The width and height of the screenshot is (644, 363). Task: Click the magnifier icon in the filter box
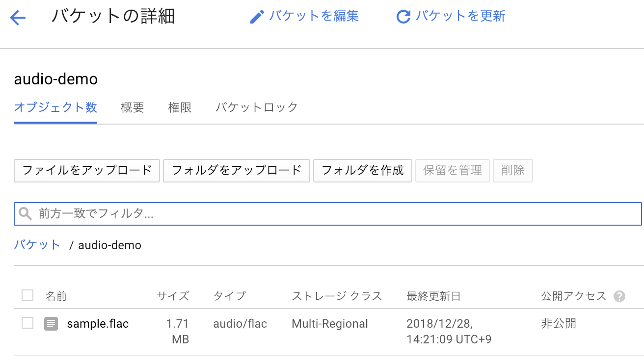[x=25, y=214]
